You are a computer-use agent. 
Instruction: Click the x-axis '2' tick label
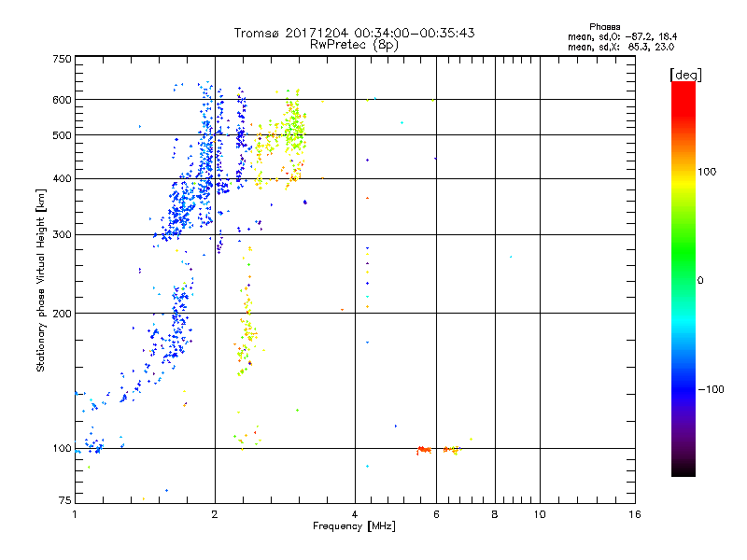215,514
